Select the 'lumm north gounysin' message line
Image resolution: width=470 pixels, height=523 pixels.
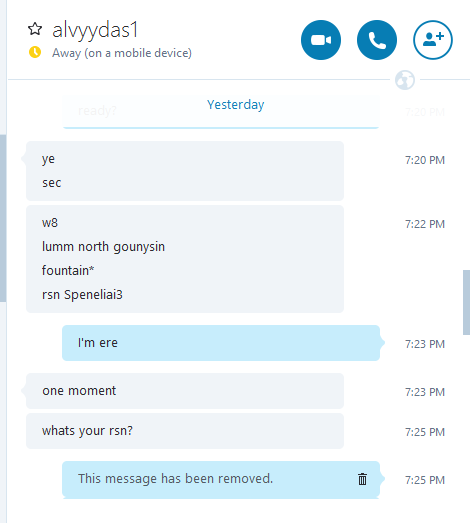pos(103,247)
